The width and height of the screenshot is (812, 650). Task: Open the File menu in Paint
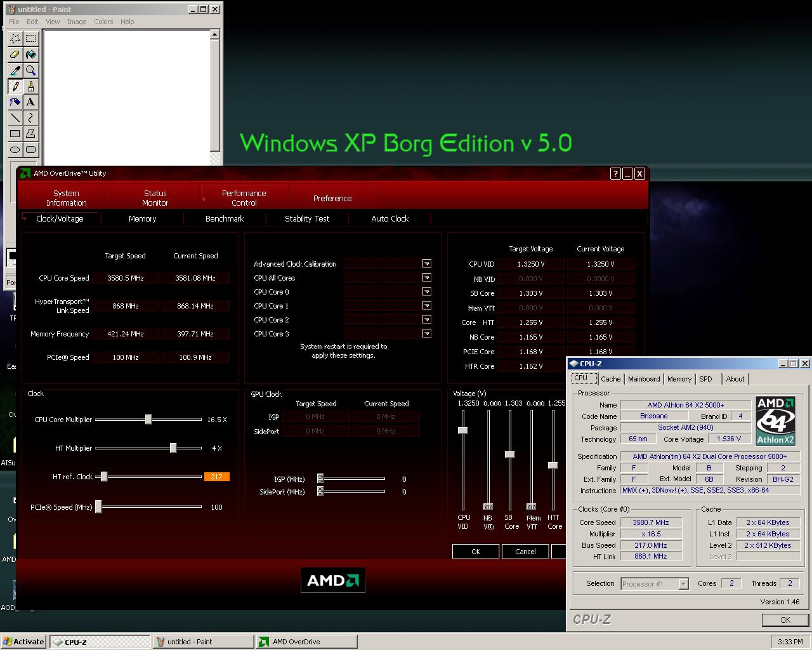coord(14,22)
